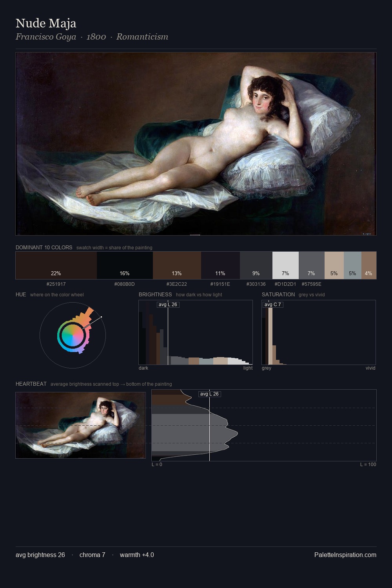
Task: Click 'avg L 26' label in heartbeat chart
Action: click(x=209, y=394)
